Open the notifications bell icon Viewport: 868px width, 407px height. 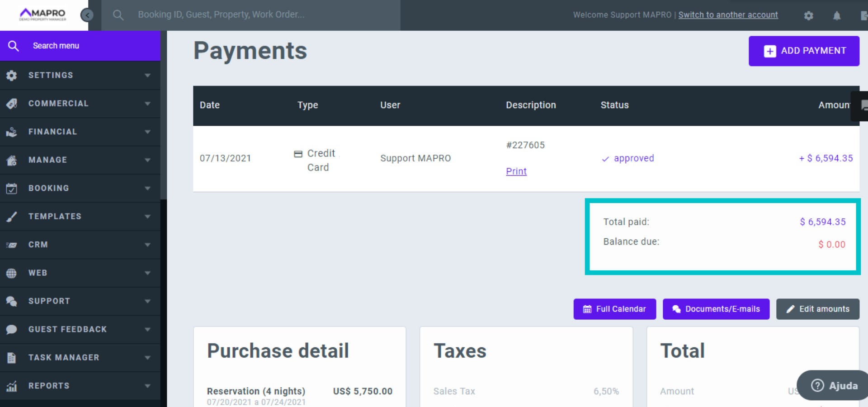836,15
